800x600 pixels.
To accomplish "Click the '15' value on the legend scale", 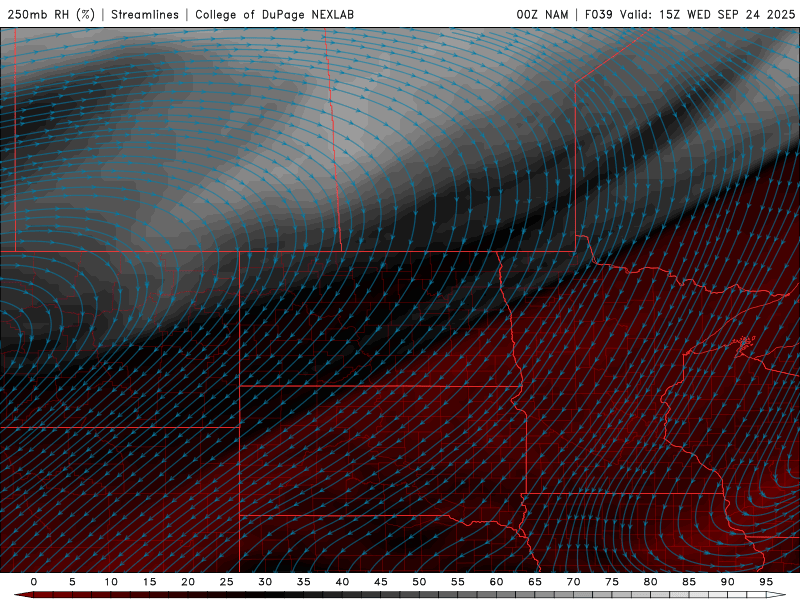I will tap(149, 582).
